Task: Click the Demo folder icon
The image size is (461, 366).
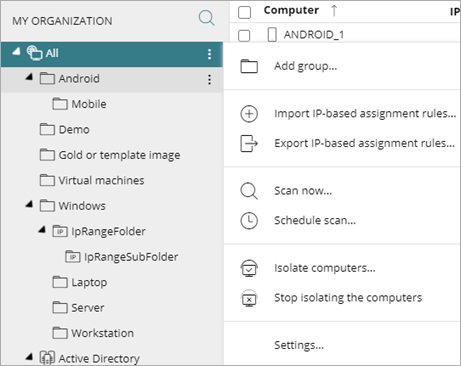Action: pyautogui.click(x=47, y=129)
